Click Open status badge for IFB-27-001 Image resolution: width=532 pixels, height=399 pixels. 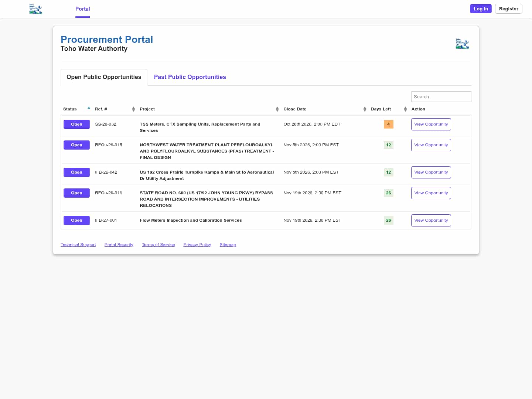click(x=76, y=221)
